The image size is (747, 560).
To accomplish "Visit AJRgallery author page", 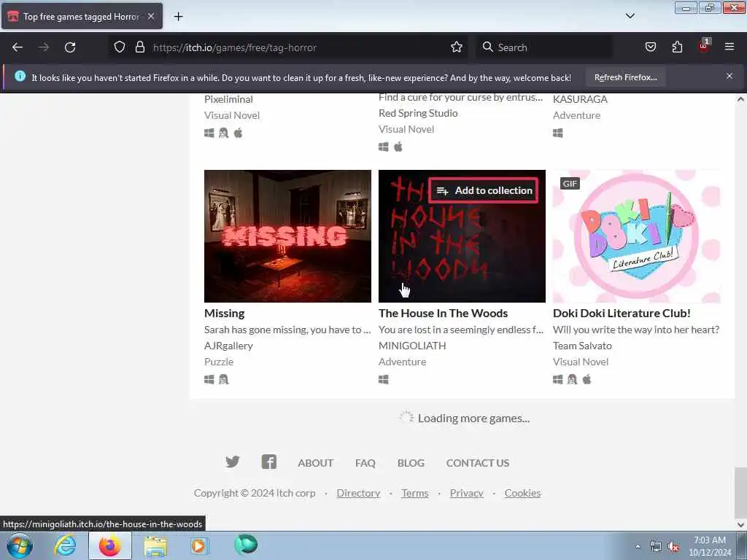I will [x=228, y=346].
